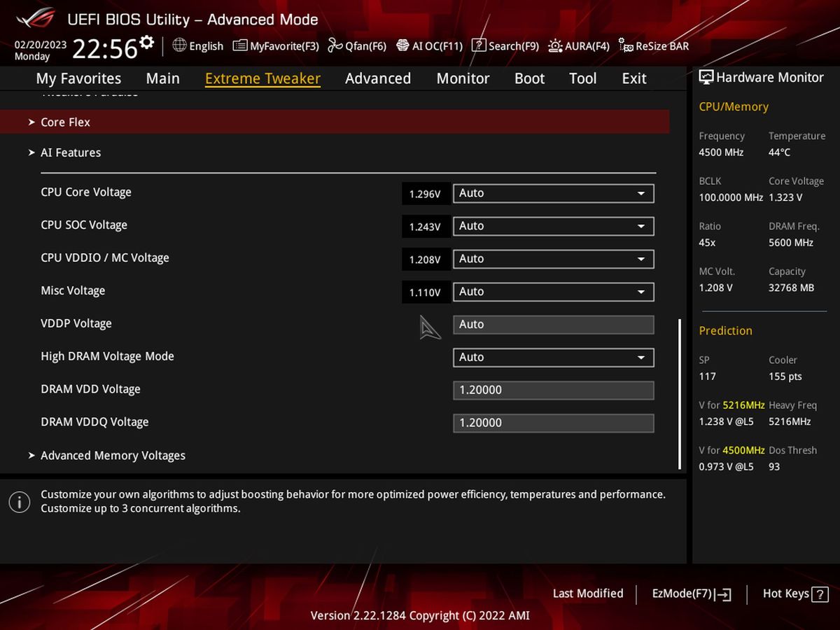Open High DRAM Voltage Mode dropdown
Viewport: 840px width, 630px height.
[554, 358]
